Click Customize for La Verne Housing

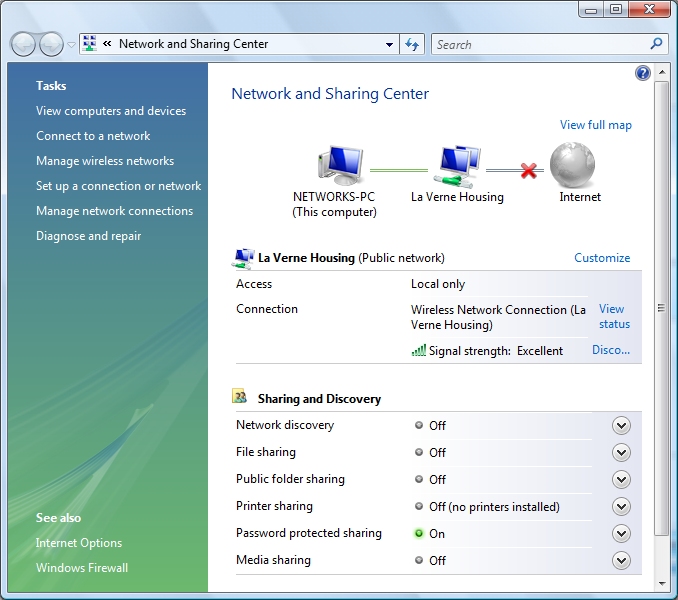tap(602, 258)
